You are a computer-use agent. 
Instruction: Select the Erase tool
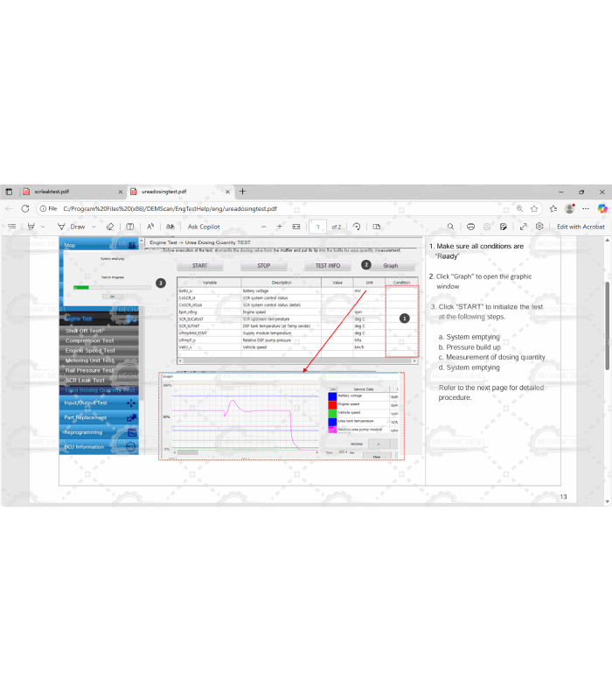111,227
